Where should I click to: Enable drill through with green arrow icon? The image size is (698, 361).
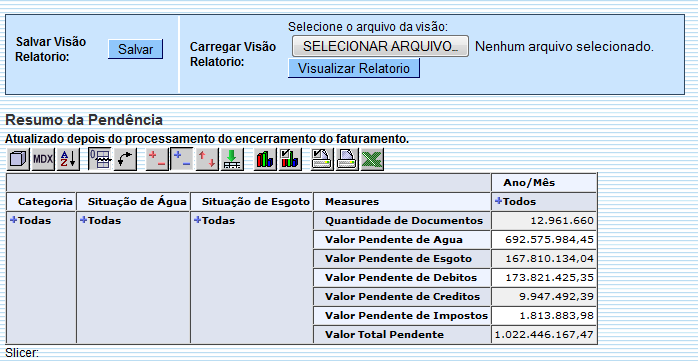pyautogui.click(x=232, y=159)
